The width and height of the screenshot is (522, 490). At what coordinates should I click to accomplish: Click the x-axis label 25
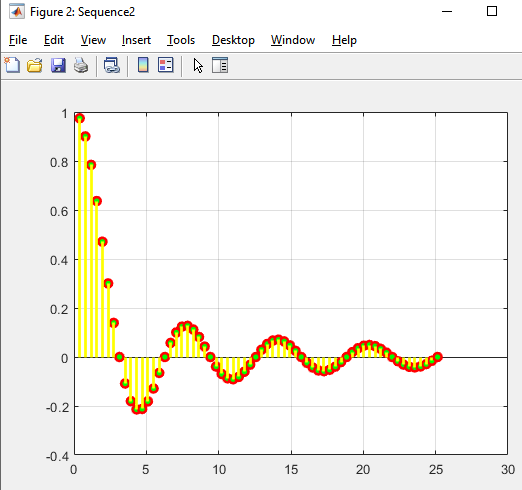pyautogui.click(x=436, y=470)
